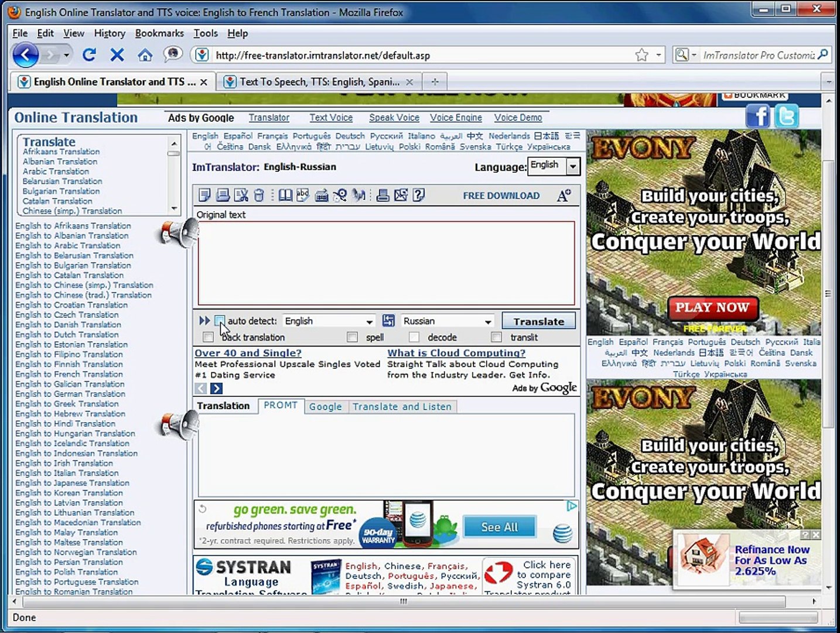Close the English Online Translator tab

coord(203,82)
